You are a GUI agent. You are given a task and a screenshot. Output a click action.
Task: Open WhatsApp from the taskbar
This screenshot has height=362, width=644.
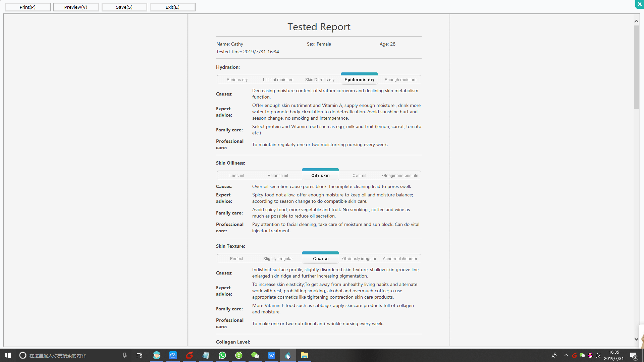coord(222,355)
